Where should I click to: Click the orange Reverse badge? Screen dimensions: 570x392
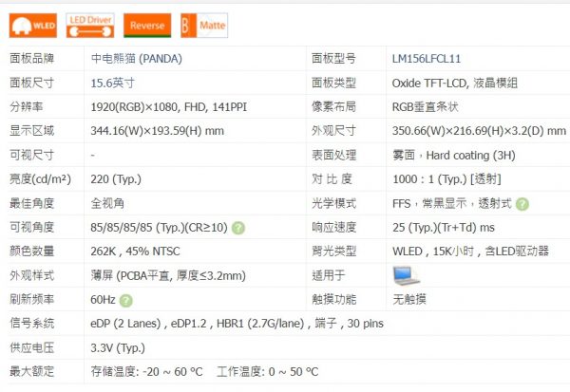(x=147, y=26)
